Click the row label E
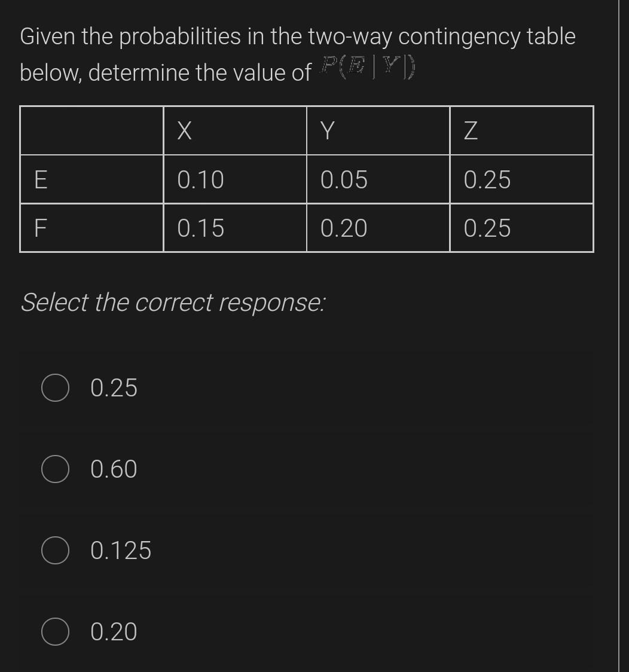The image size is (629, 672). pyautogui.click(x=39, y=179)
